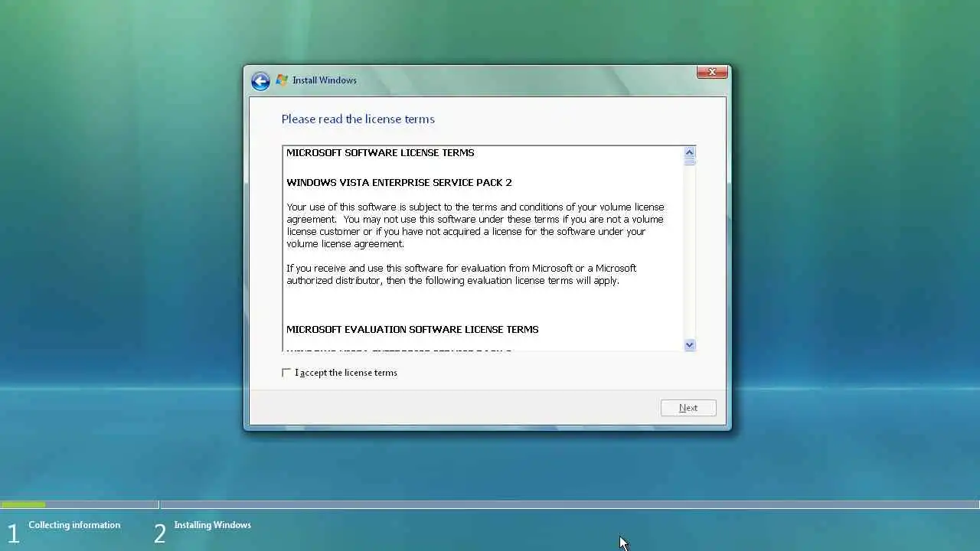Click paragraph starting Your use of this software
The width and height of the screenshot is (980, 551).
click(x=475, y=225)
